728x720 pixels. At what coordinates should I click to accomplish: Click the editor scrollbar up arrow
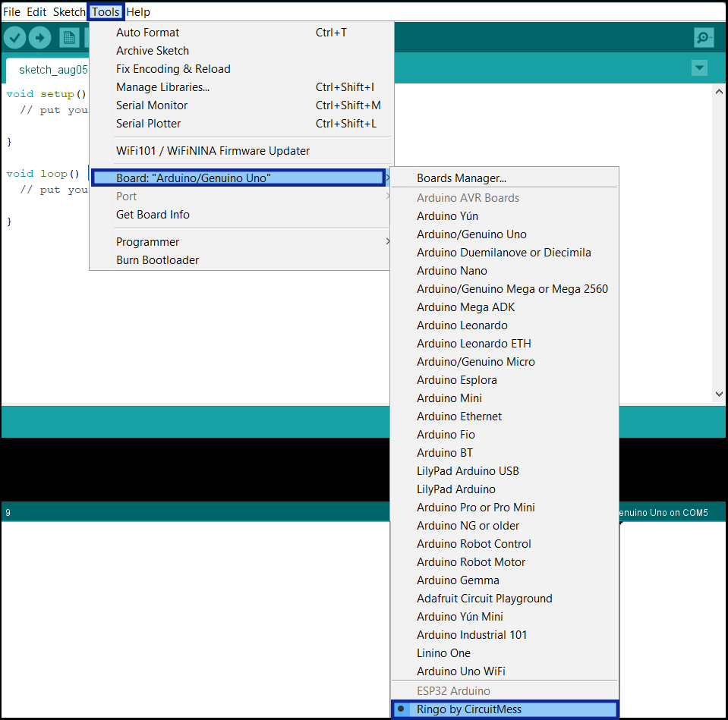pyautogui.click(x=719, y=92)
